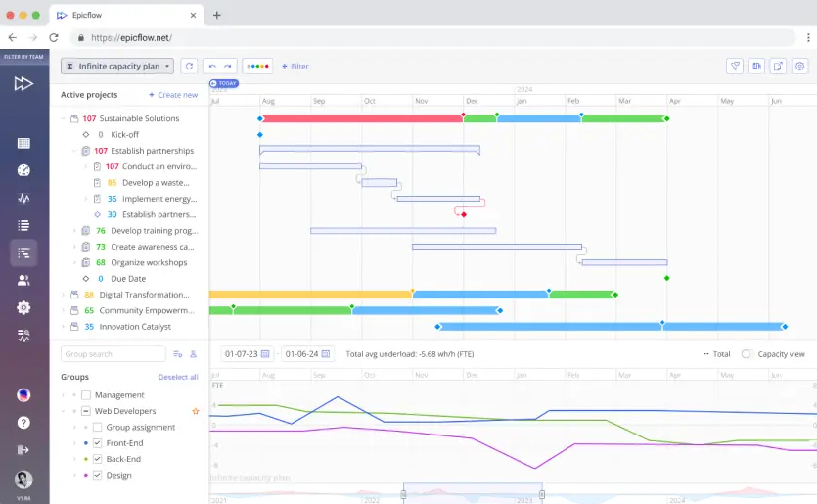Open the pulse waveform icon in left sidebar

click(23, 198)
